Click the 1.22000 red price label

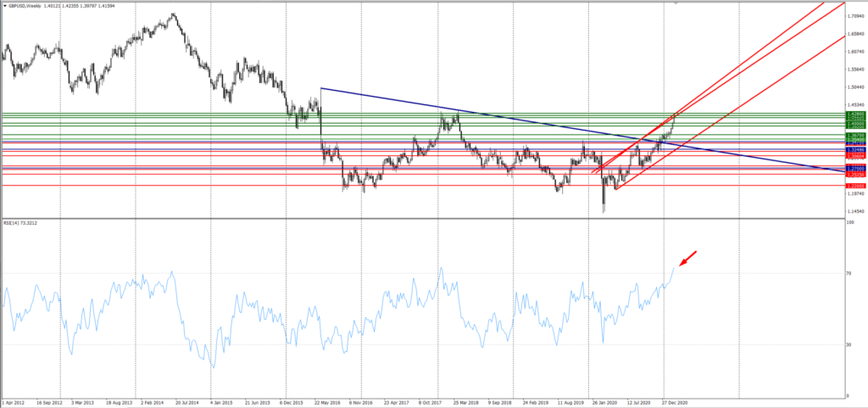tap(856, 186)
